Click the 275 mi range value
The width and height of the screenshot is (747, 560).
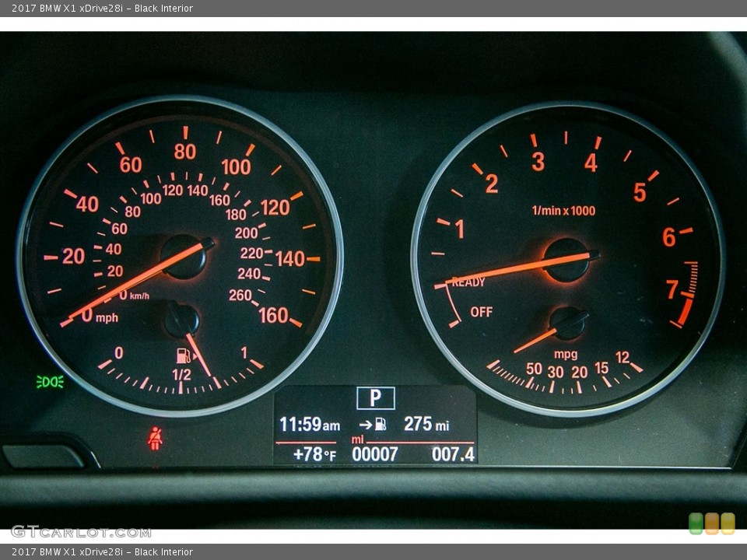426,424
